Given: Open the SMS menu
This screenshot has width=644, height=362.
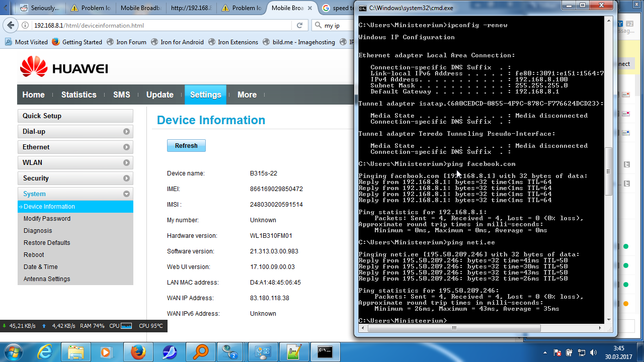Looking at the screenshot, I should (122, 95).
